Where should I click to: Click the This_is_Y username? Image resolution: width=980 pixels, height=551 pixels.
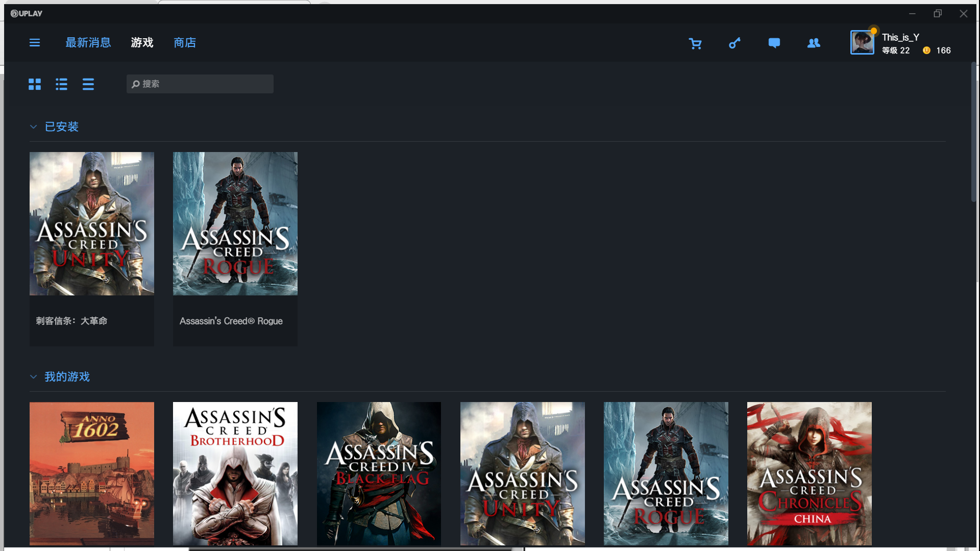901,37
